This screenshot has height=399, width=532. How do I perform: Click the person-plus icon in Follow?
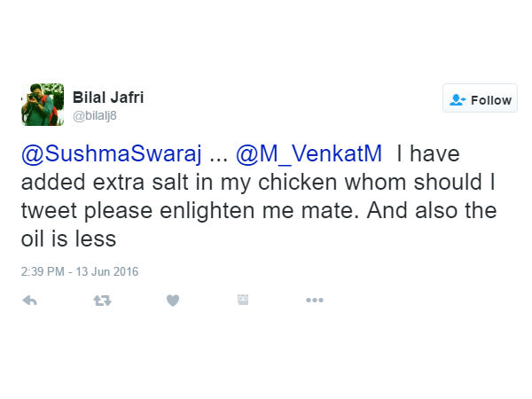pos(458,99)
